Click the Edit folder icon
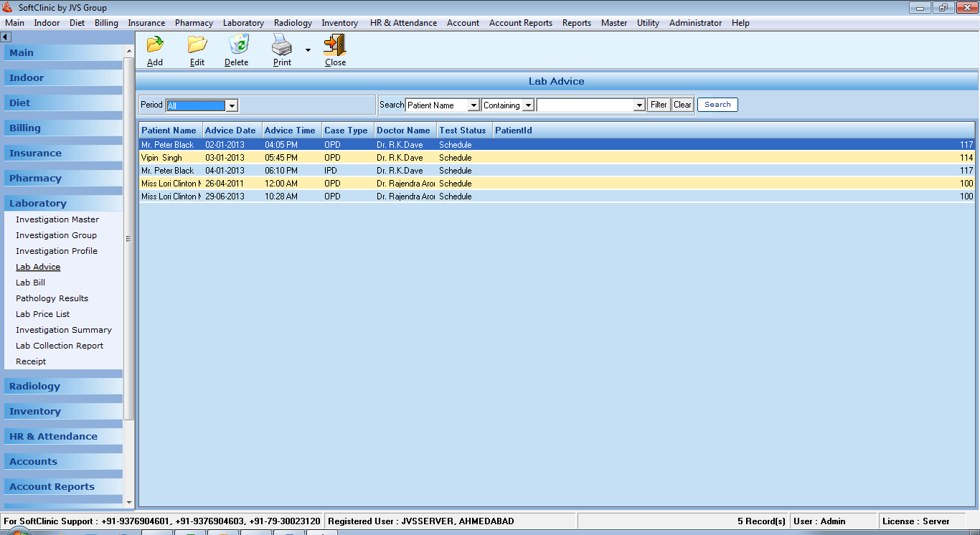 (x=197, y=45)
